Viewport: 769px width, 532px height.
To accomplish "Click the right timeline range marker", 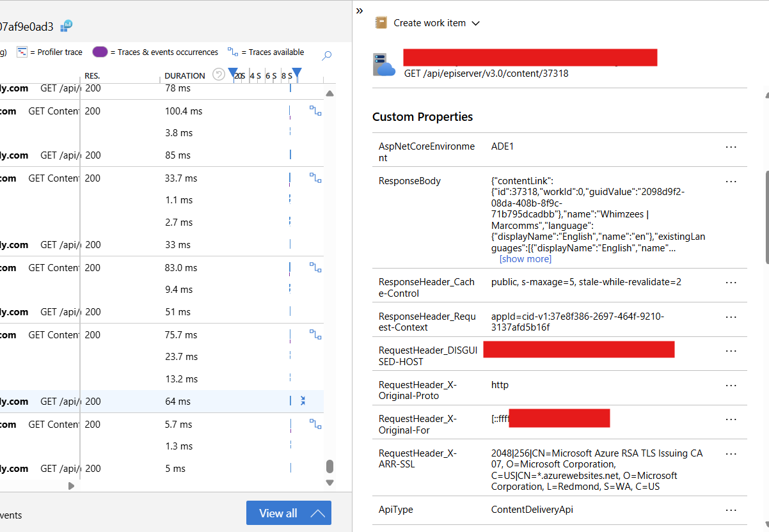I will click(296, 72).
